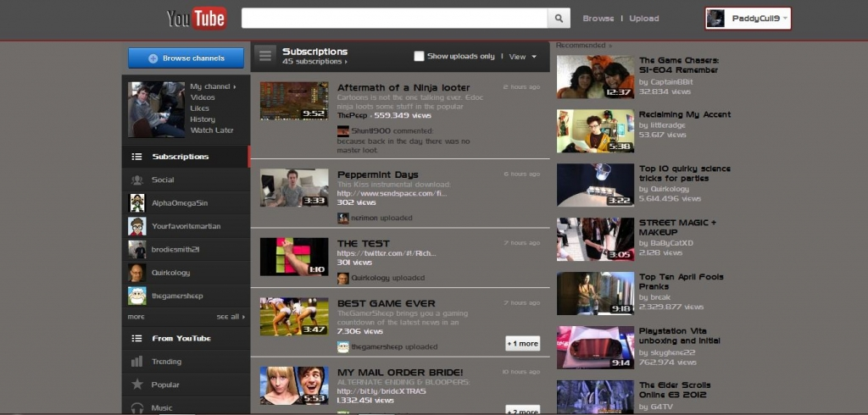Click the YouTube logo
Viewport: 868px width, 415px height.
click(x=197, y=19)
